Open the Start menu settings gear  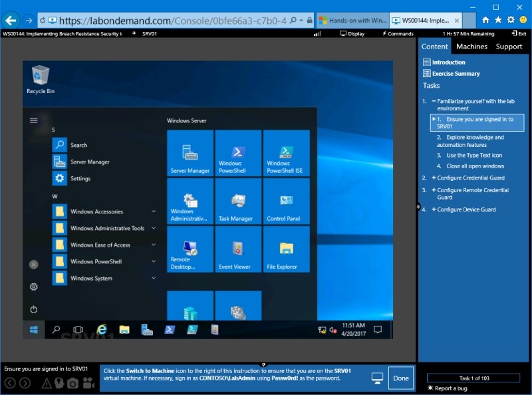pos(34,287)
